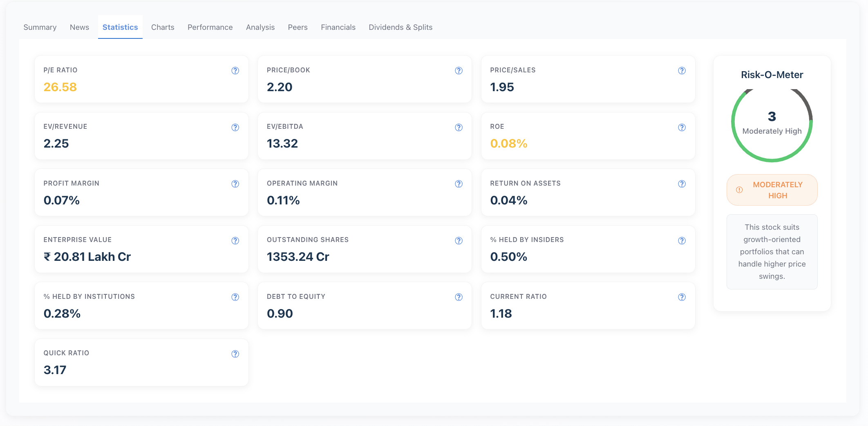
Task: Click P/E ratio value 26.58
Action: (60, 87)
